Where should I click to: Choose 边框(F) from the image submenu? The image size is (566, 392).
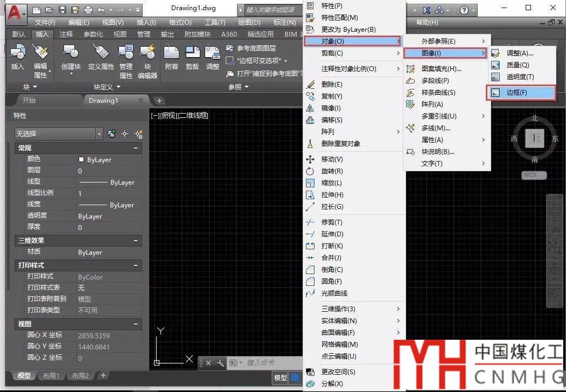tap(520, 93)
